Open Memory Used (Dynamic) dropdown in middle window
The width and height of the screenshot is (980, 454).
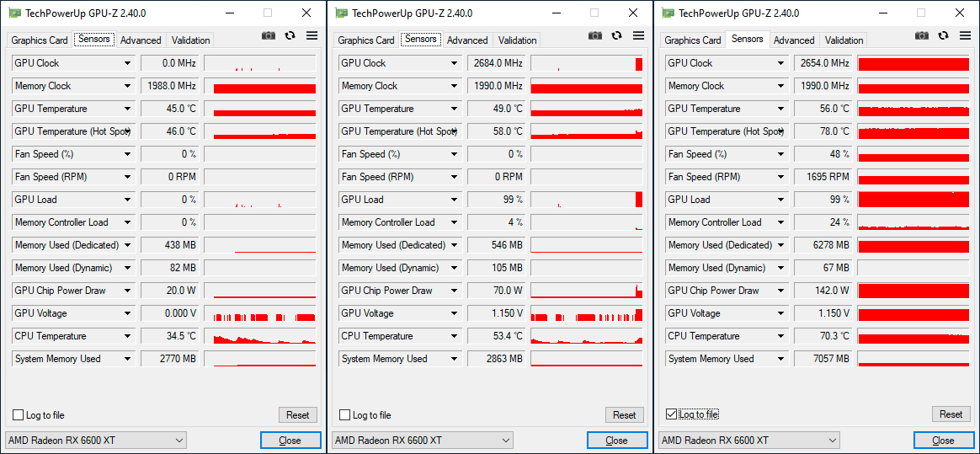click(455, 268)
